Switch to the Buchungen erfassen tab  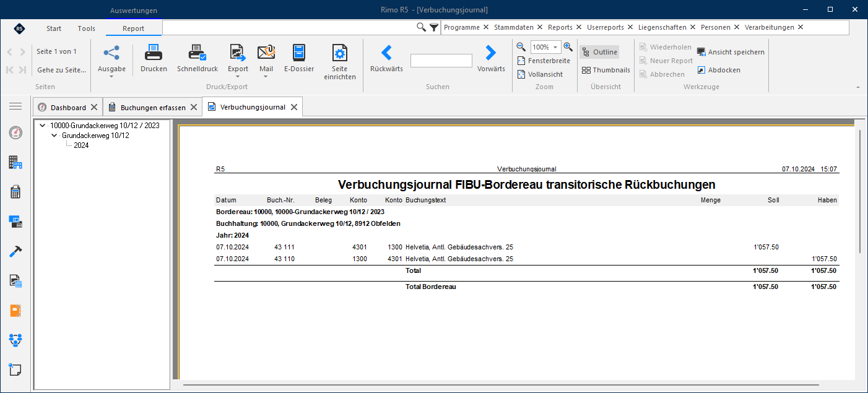point(153,108)
